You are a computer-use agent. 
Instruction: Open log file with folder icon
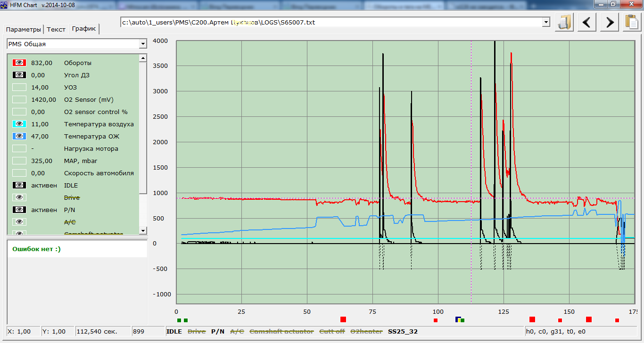point(564,22)
